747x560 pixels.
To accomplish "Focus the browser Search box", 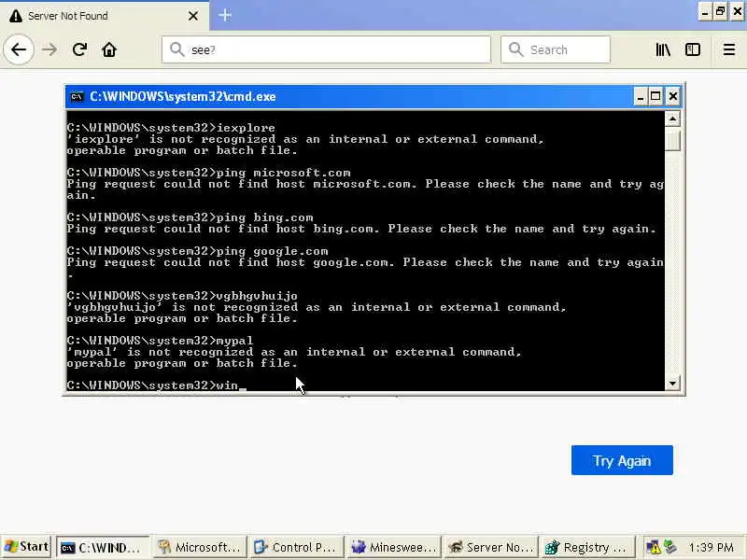I will click(x=556, y=49).
